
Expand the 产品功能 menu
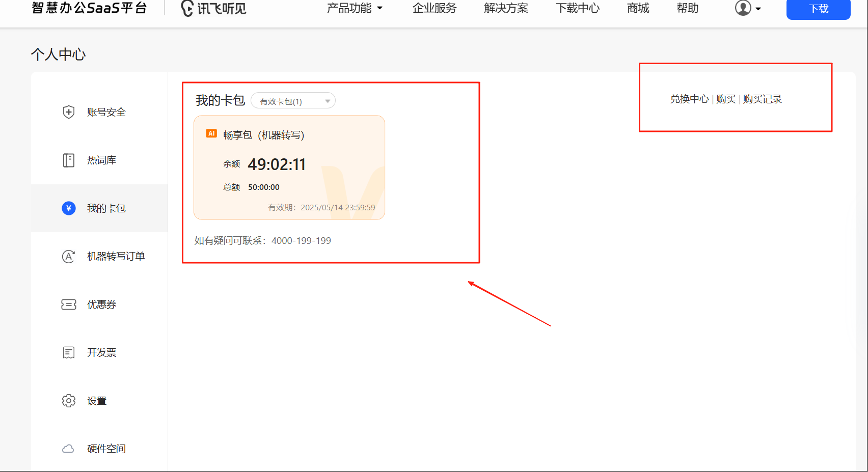pyautogui.click(x=355, y=8)
